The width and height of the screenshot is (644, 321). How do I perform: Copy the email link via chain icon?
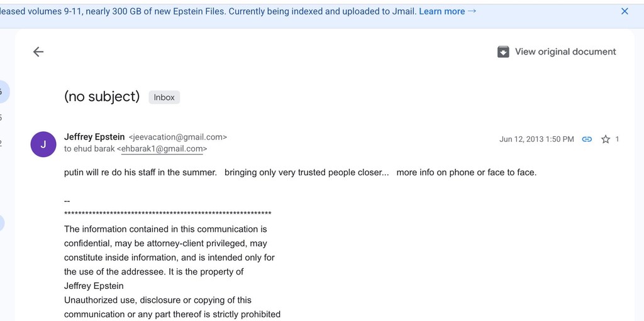[587, 139]
